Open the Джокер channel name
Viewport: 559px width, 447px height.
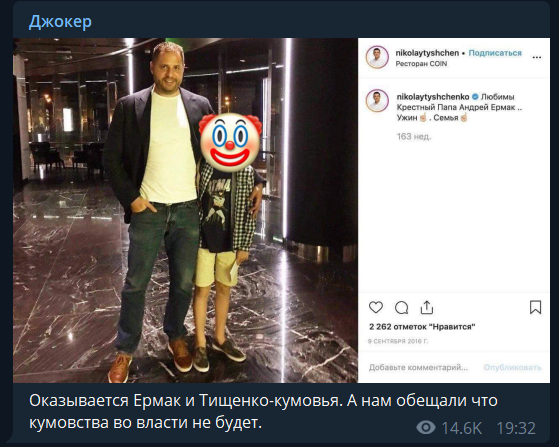coord(60,21)
